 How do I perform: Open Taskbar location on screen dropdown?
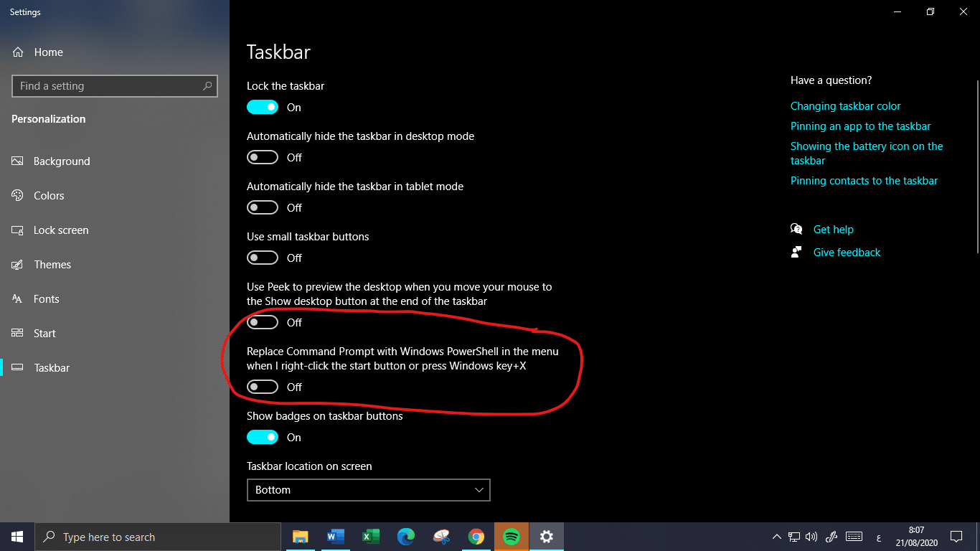click(369, 490)
